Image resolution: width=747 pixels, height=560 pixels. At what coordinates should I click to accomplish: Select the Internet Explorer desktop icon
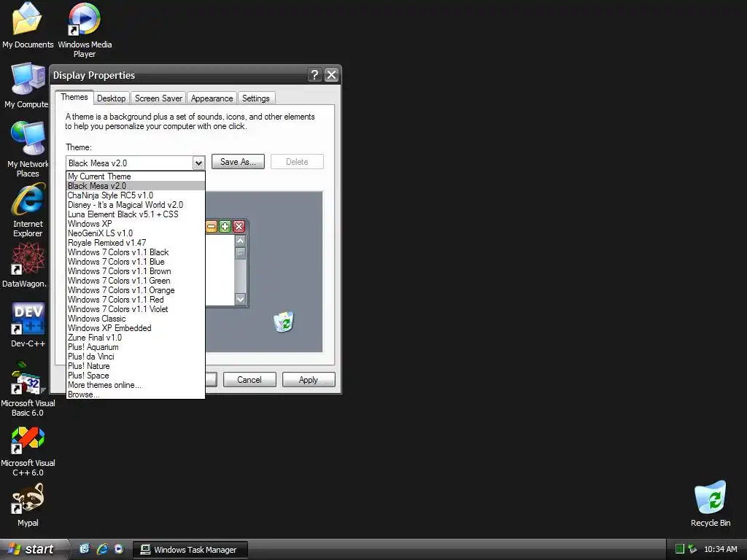click(x=28, y=211)
